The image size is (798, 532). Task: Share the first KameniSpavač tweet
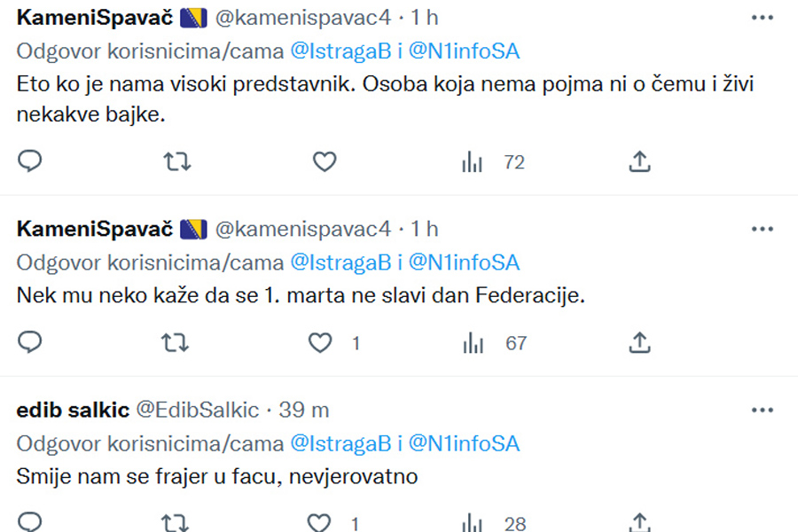coord(639,162)
